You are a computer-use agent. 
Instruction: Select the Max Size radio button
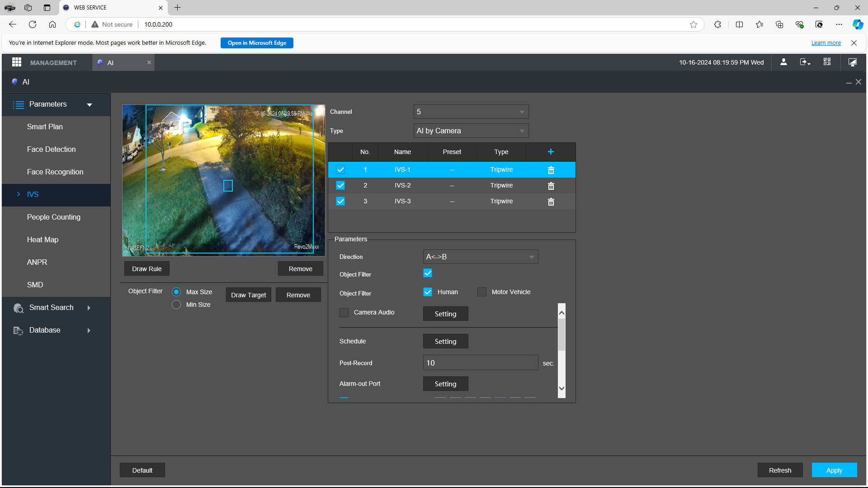tap(176, 292)
